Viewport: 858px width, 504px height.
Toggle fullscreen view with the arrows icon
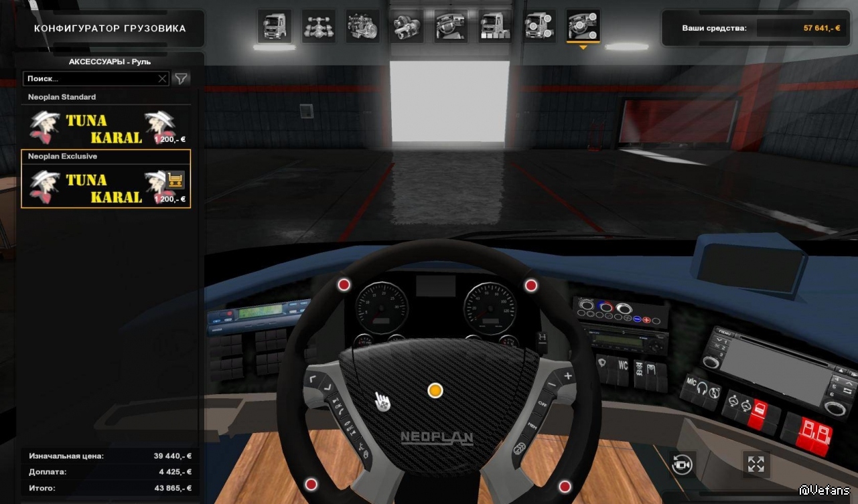(756, 464)
